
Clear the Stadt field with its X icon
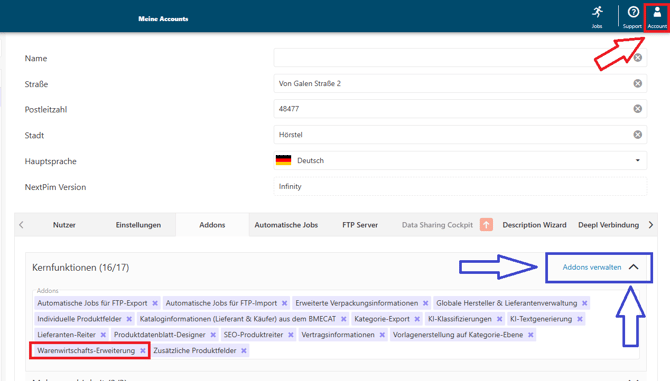coord(638,135)
